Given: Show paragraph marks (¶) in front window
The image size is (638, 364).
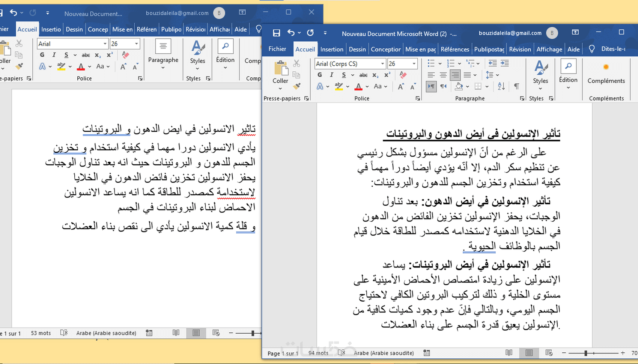Looking at the screenshot, I should tap(516, 86).
